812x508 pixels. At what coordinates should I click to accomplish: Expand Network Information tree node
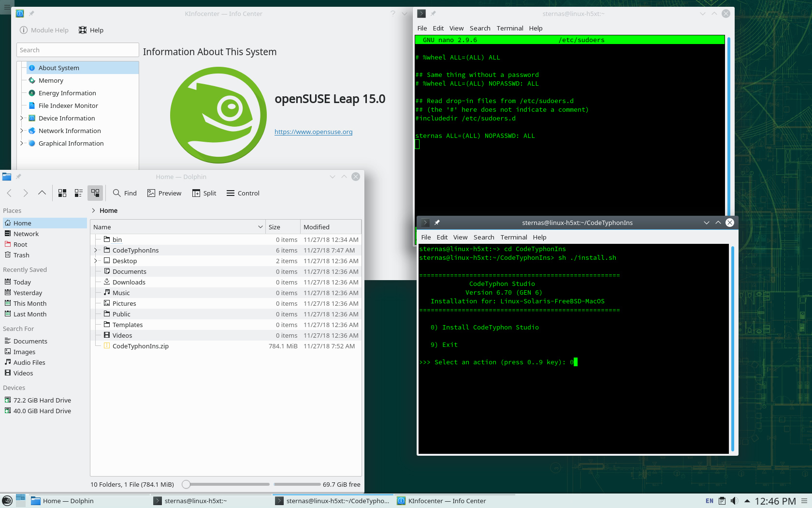[x=22, y=131]
